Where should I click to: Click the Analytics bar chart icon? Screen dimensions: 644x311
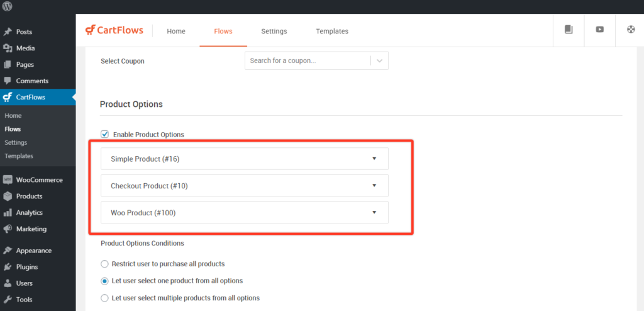8,213
